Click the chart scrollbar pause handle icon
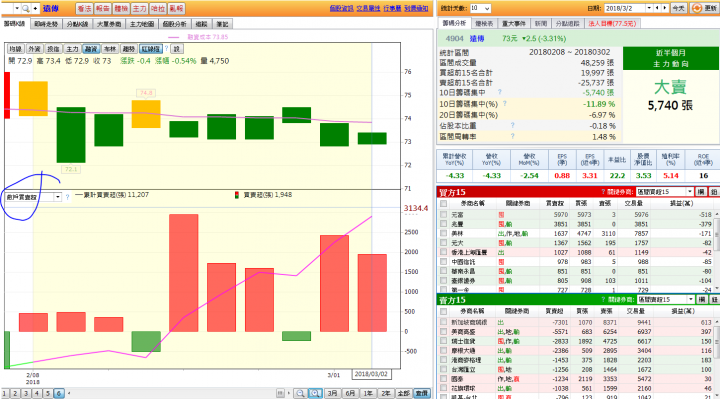This screenshot has height=399, width=720. pos(280,393)
